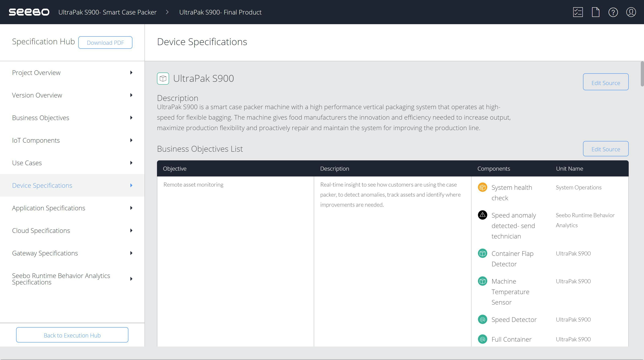Click the Edit Source button for description
644x360 pixels.
point(606,82)
